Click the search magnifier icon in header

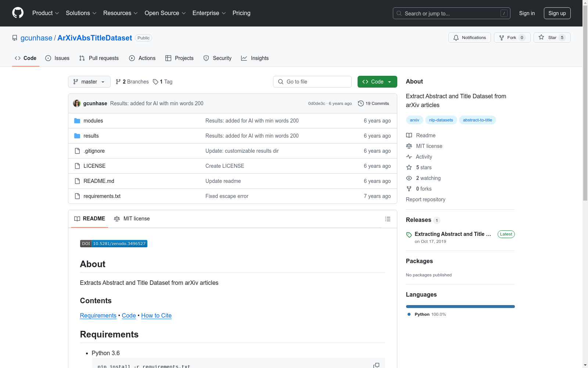[x=399, y=13]
